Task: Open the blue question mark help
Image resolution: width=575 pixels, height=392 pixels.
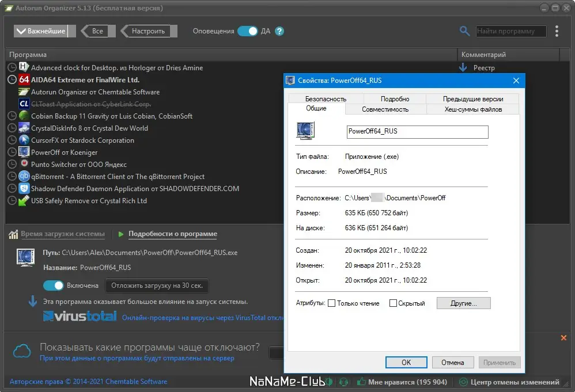Action: 279,31
